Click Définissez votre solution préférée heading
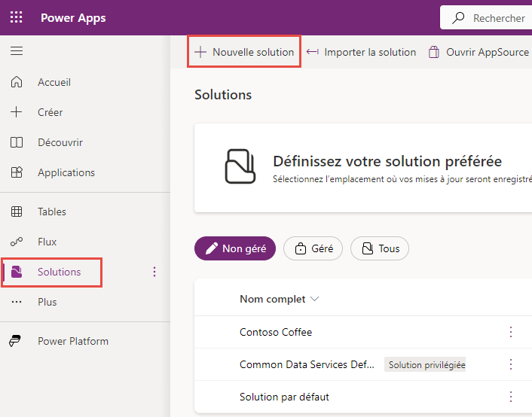The height and width of the screenshot is (417, 532). click(387, 161)
